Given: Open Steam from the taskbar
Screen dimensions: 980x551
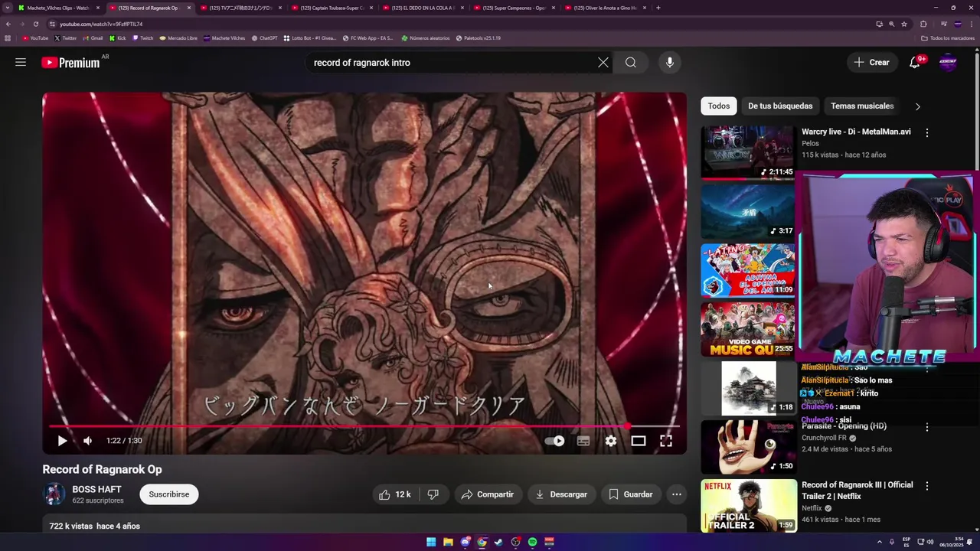Looking at the screenshot, I should pyautogui.click(x=498, y=542).
